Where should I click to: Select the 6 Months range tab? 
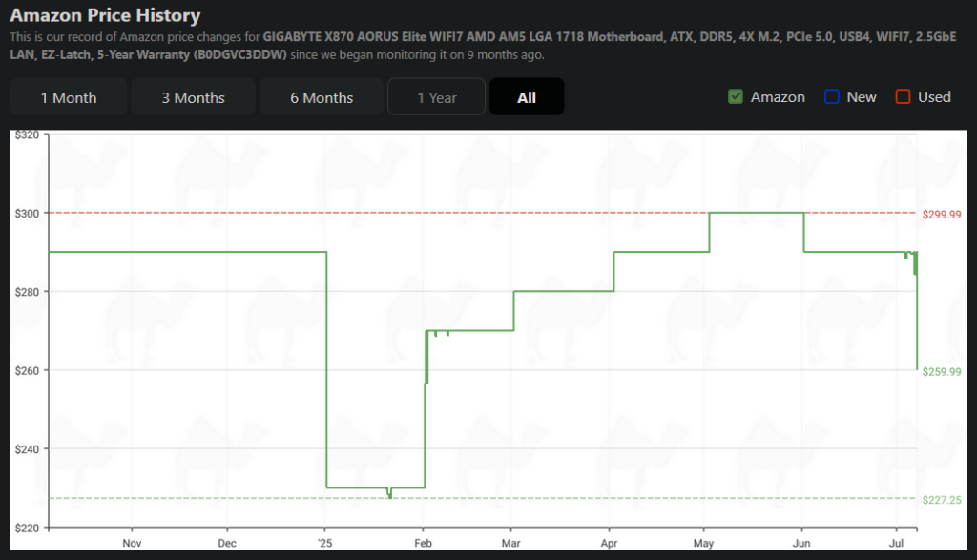tap(322, 97)
